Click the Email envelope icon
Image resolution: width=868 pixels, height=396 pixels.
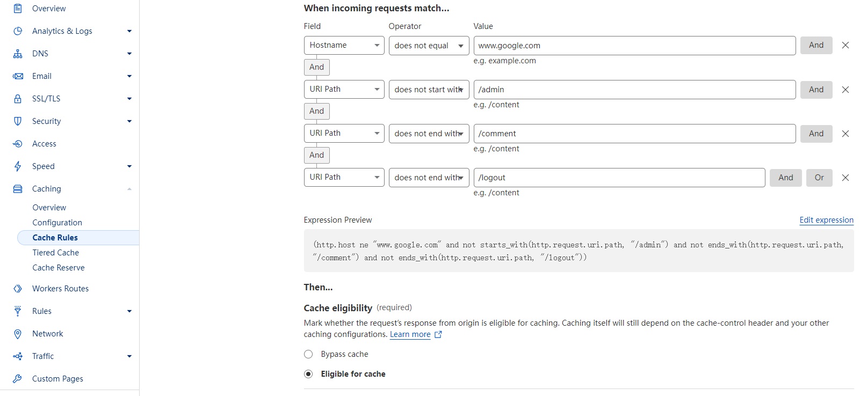(18, 76)
